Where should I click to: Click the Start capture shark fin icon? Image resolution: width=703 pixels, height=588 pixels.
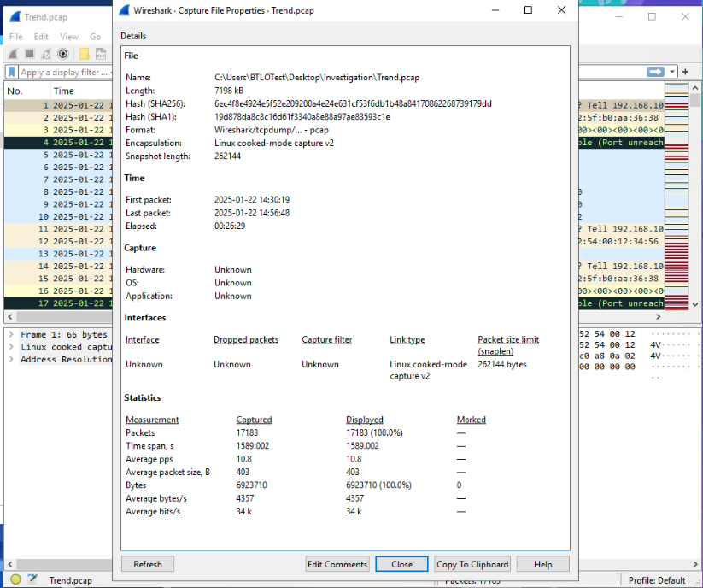(13, 54)
